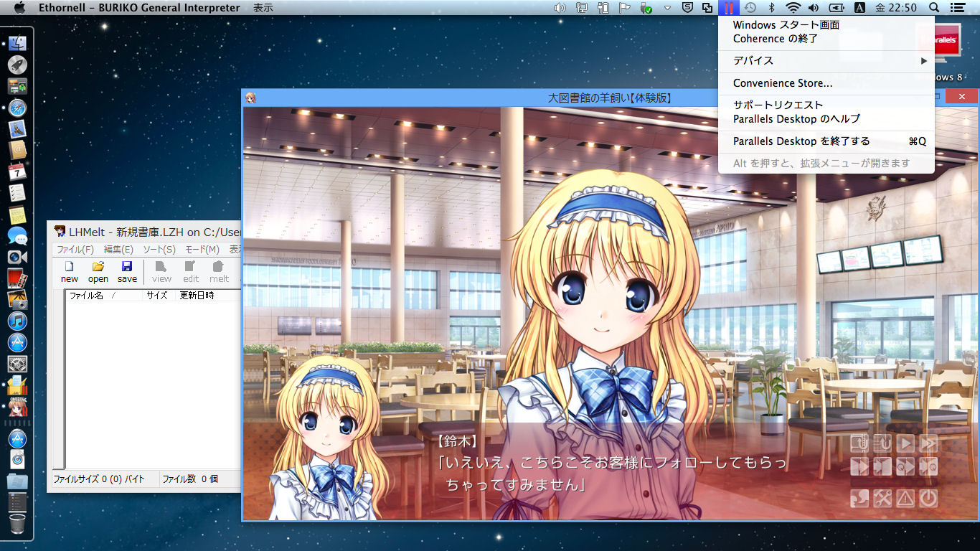Click the U-turn arrow icon with dotted bar
The width and height of the screenshot is (980, 551).
pyautogui.click(x=859, y=443)
